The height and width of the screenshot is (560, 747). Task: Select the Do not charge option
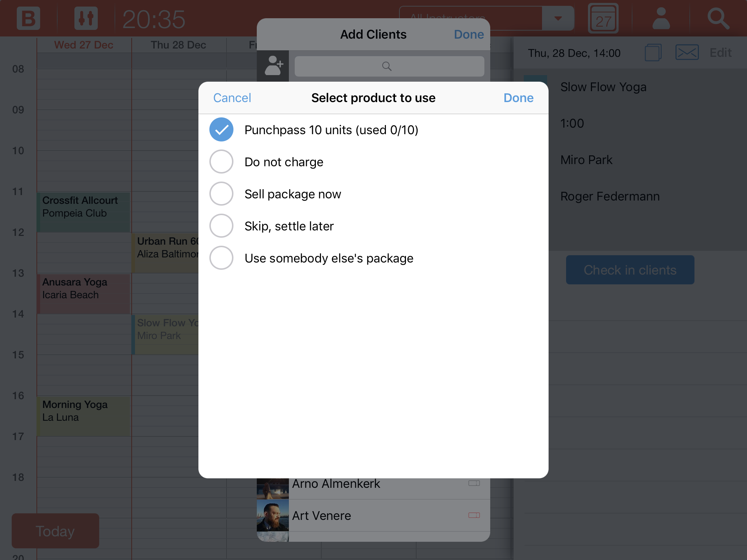(x=221, y=162)
